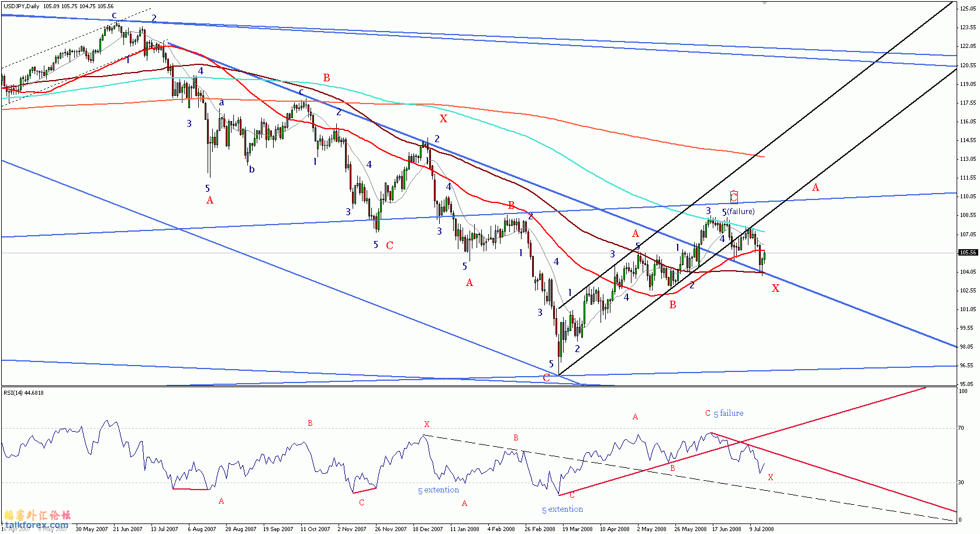This screenshot has height=534, width=980.
Task: Click the 123.55 price axis value
Action: 968,27
